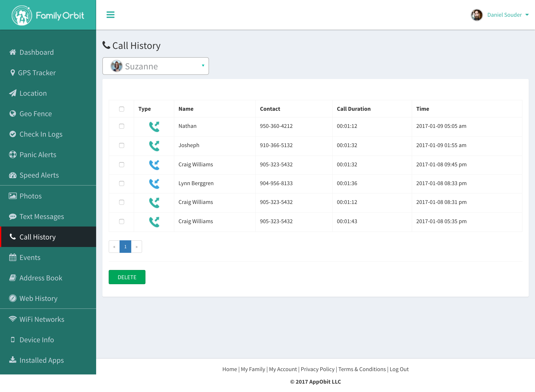Viewport: 535px width, 392px height.
Task: Check the box for Lynn Berggren's call
Action: (121, 183)
